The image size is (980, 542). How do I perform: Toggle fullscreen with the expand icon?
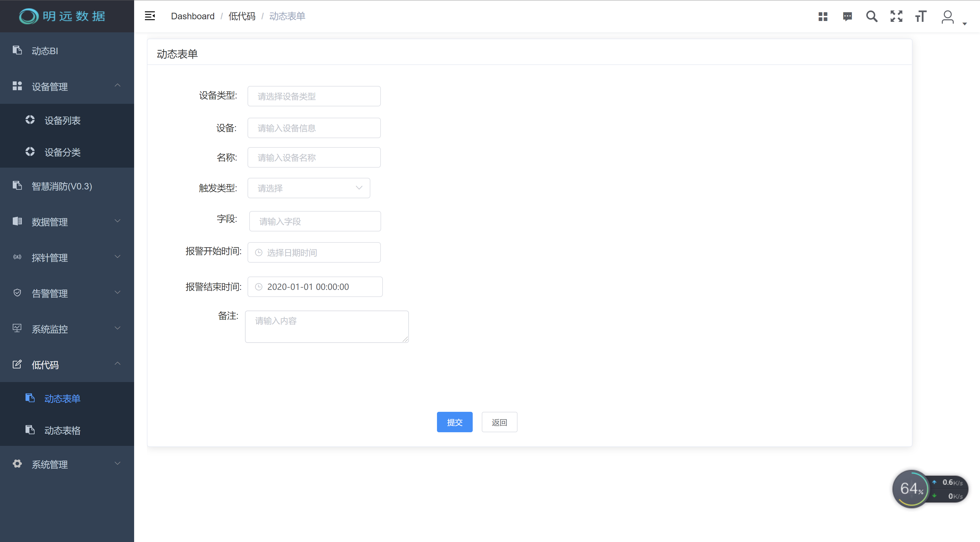coord(896,16)
